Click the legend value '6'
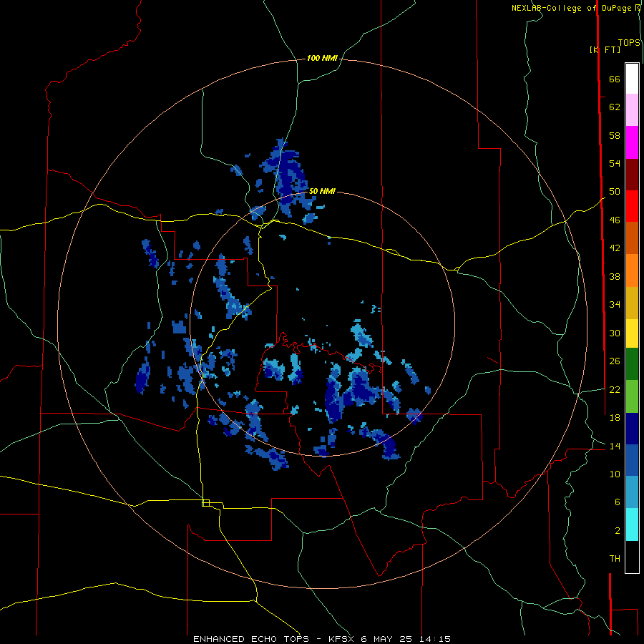Image resolution: width=644 pixels, height=644 pixels. click(618, 502)
